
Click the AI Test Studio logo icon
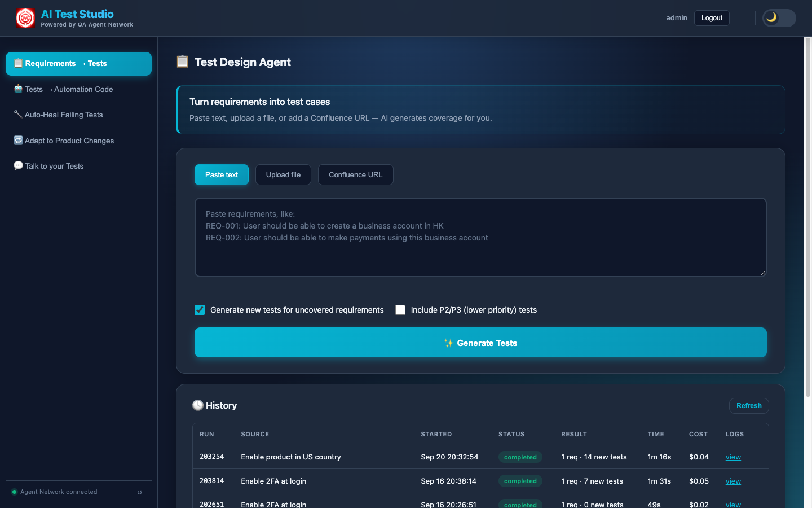pyautogui.click(x=25, y=18)
